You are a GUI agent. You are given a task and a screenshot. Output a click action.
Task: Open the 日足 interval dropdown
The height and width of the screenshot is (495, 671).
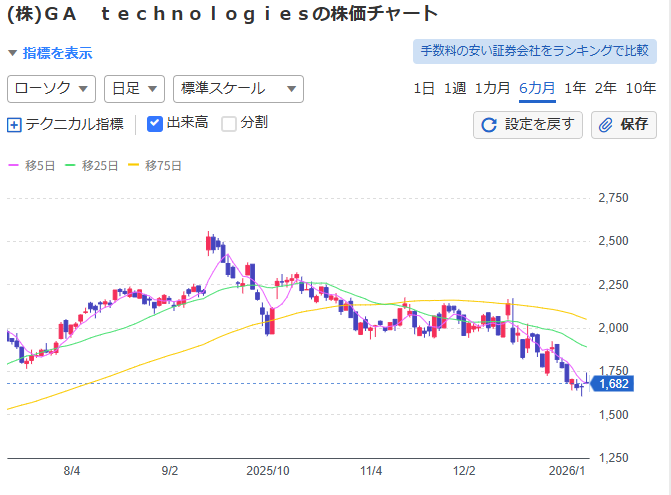pyautogui.click(x=134, y=89)
